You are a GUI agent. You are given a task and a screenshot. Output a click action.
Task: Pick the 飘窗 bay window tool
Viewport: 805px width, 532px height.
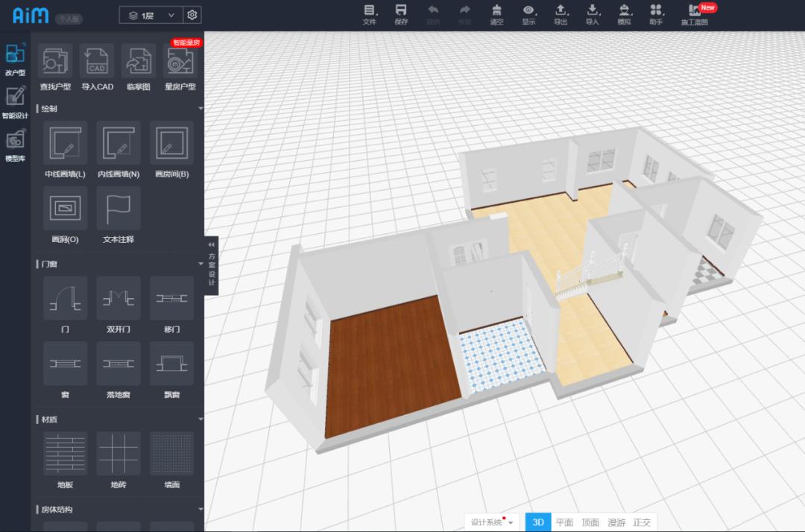[x=171, y=364]
